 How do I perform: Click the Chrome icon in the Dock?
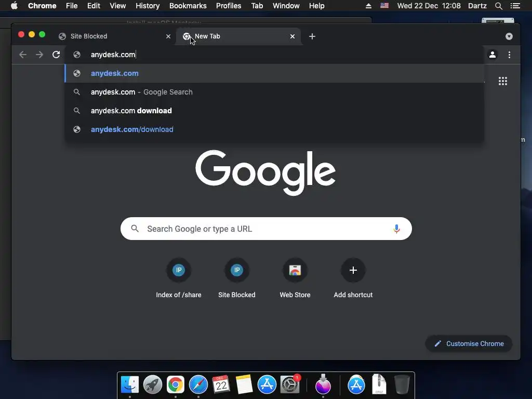[176, 384]
